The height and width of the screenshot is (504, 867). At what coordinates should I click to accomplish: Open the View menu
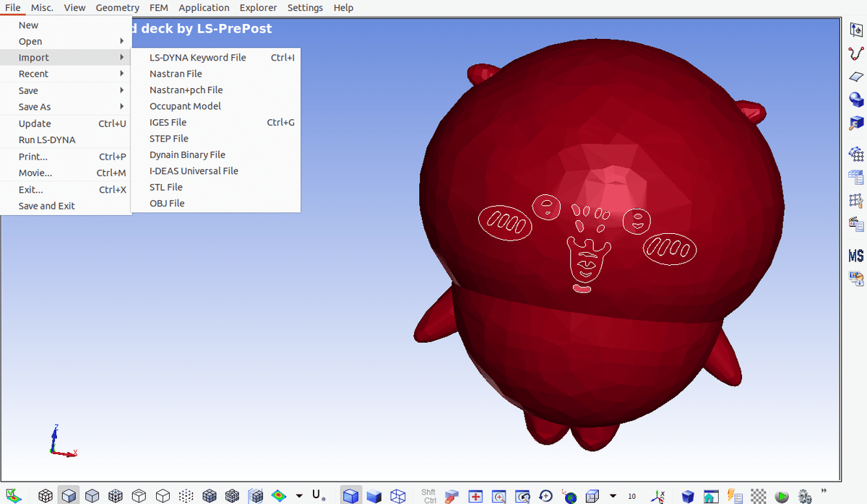[74, 7]
